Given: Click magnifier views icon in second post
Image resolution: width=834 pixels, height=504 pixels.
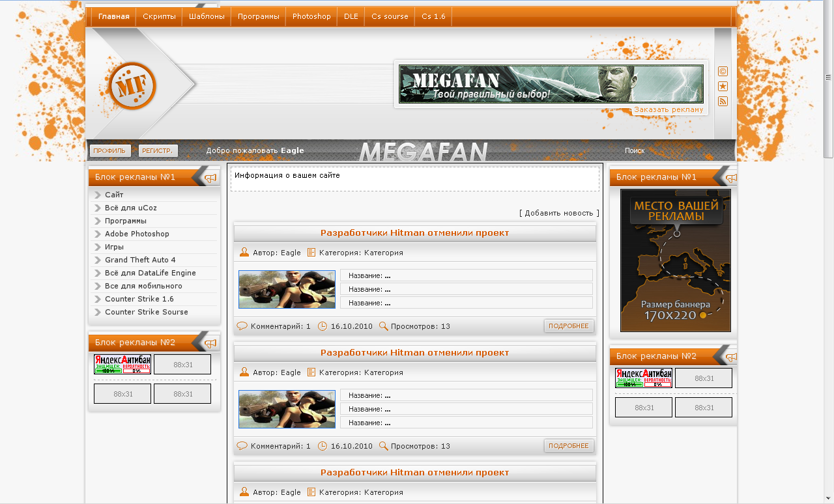Looking at the screenshot, I should click(384, 446).
